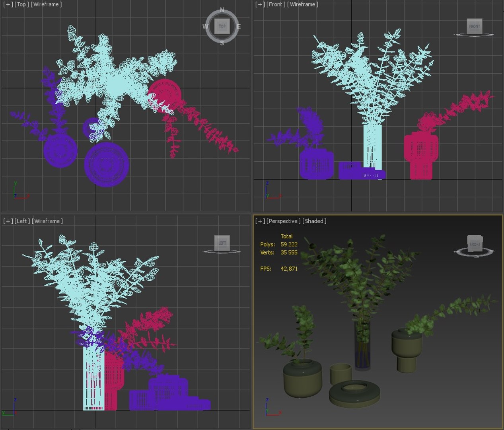Open the Top viewport [+] general menu
Viewport: 504px width, 430px height.
tap(8, 4)
